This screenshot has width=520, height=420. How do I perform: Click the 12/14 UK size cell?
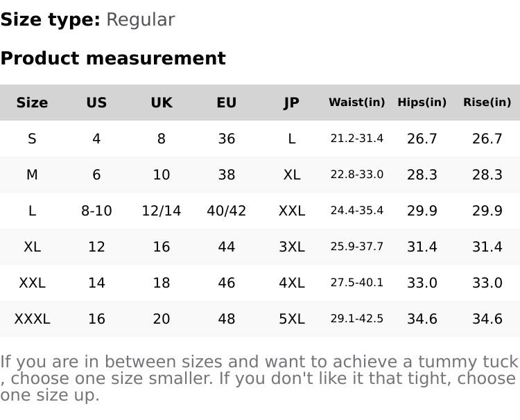(x=162, y=211)
